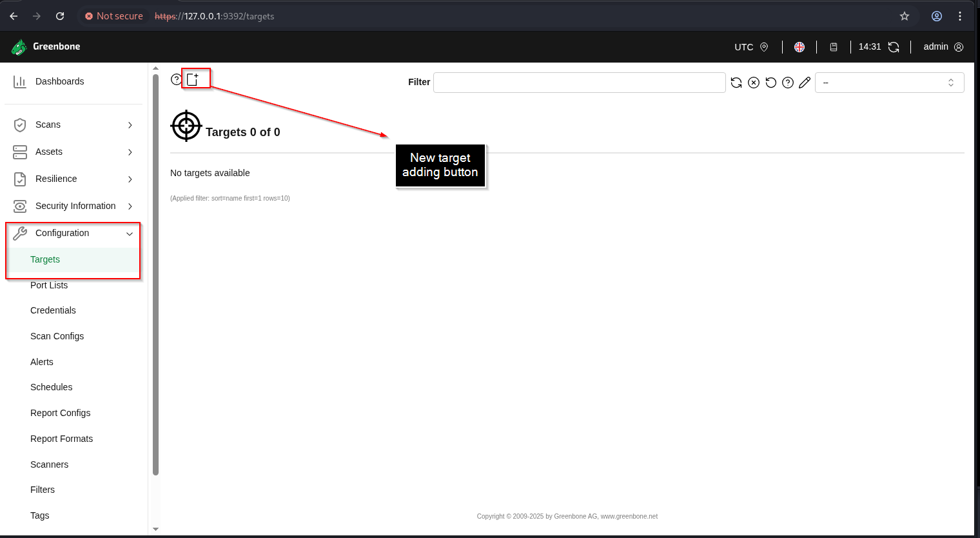Click the New Target icon
980x538 pixels.
point(192,79)
